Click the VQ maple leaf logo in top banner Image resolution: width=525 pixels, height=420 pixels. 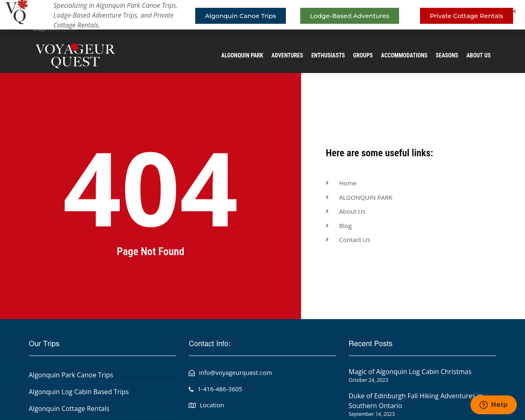coord(16,12)
